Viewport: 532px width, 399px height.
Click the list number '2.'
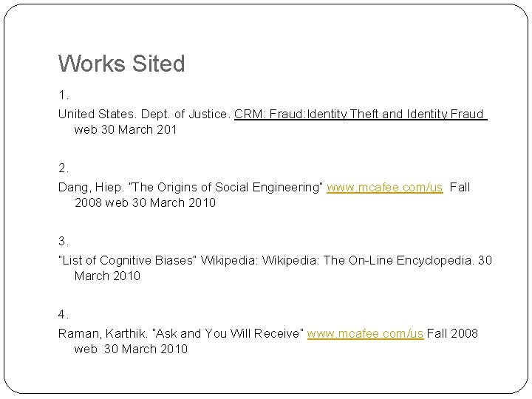(x=64, y=168)
